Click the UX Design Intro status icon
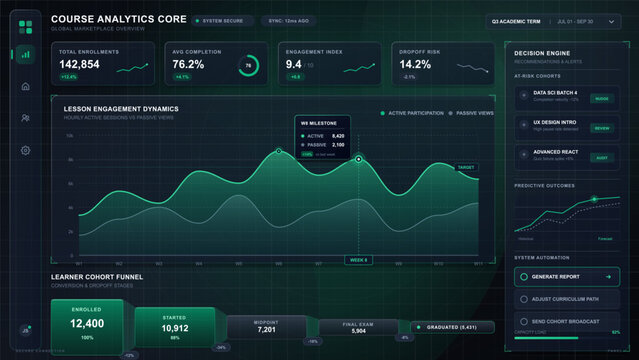This screenshot has height=360, width=639. (524, 125)
